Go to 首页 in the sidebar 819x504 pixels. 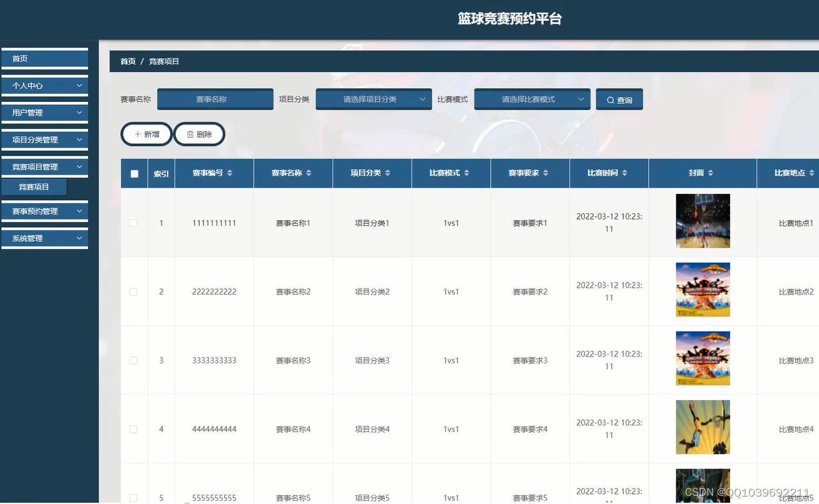pyautogui.click(x=44, y=59)
